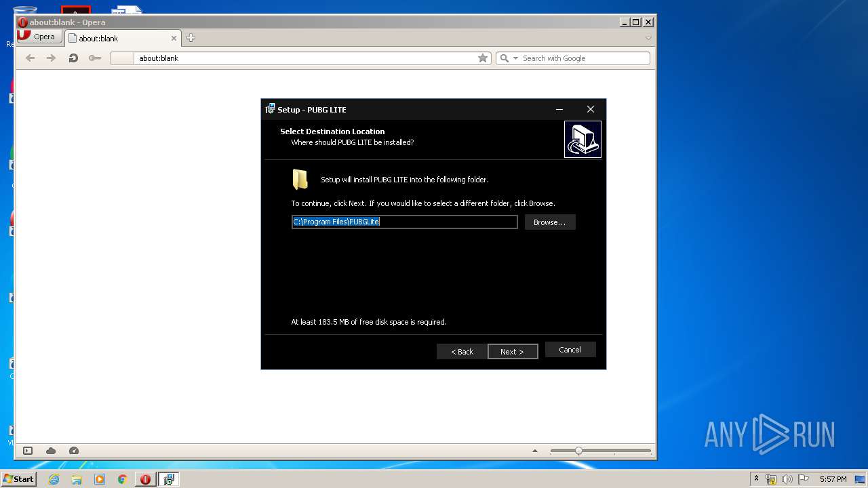This screenshot has height=488, width=868.
Task: Cancel the PUBG LITE installation
Action: (570, 350)
